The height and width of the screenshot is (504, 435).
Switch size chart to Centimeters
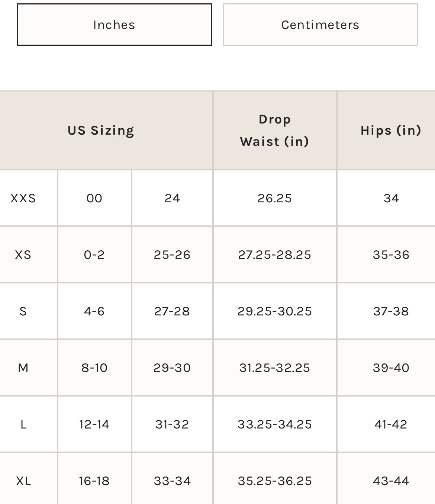320,25
